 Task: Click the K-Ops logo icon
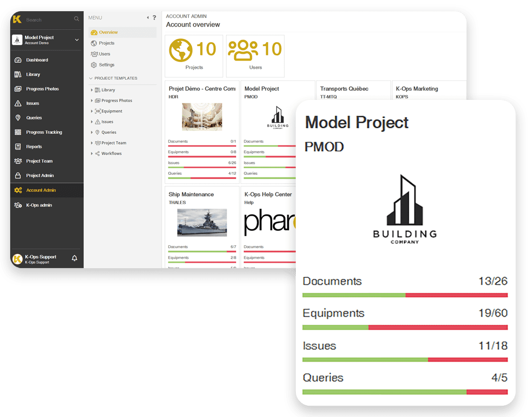17,19
